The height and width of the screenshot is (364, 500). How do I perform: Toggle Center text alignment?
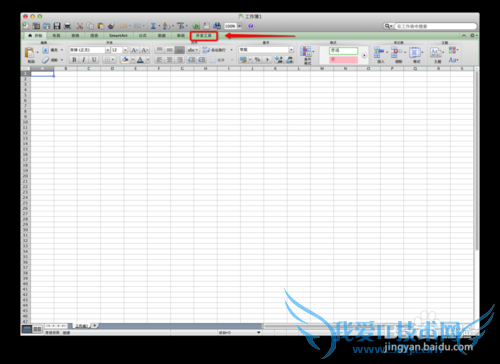pyautogui.click(x=170, y=60)
